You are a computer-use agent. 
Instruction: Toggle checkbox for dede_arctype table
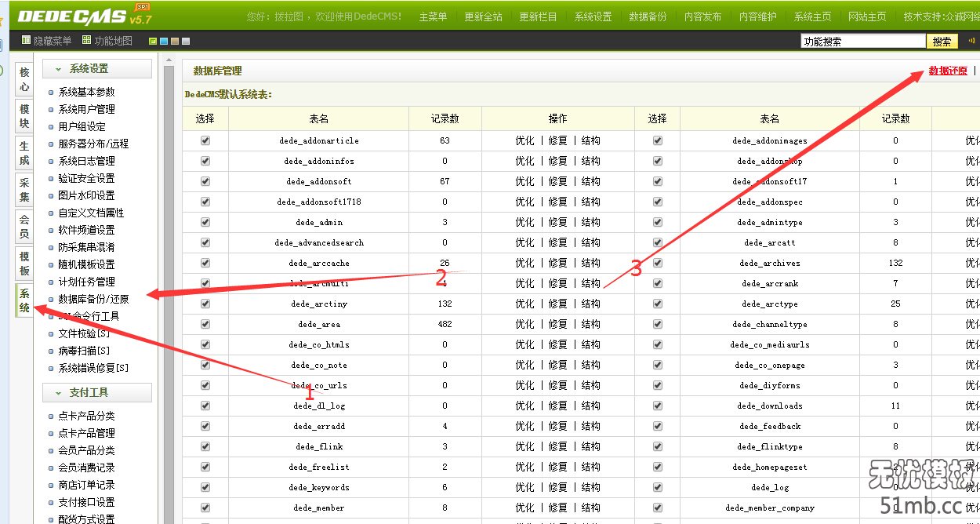658,304
